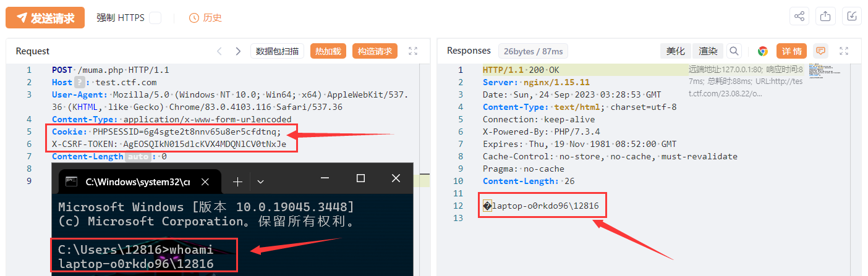Click the POST /muma.php request line
This screenshot has height=276, width=868.
[x=111, y=70]
